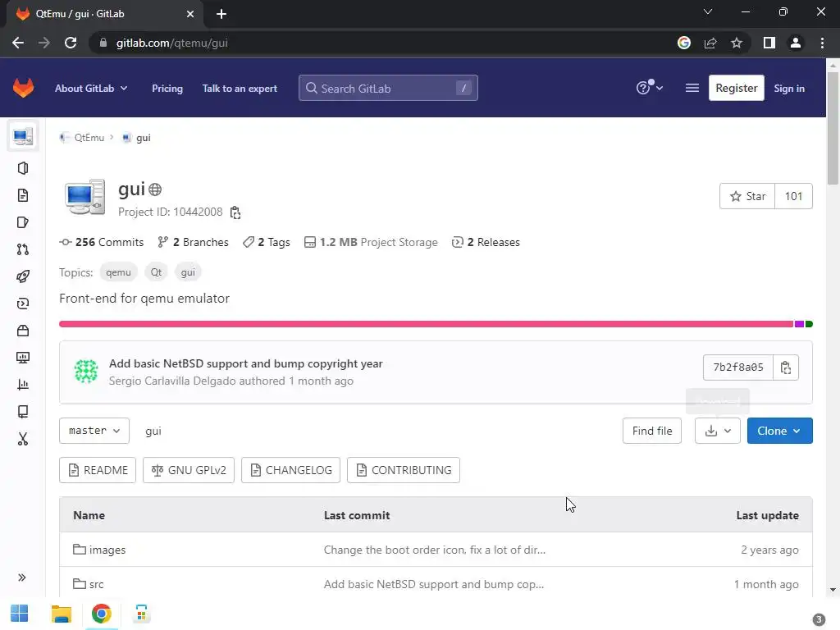Click the commit author avatar
The width and height of the screenshot is (840, 630).
[85, 371]
